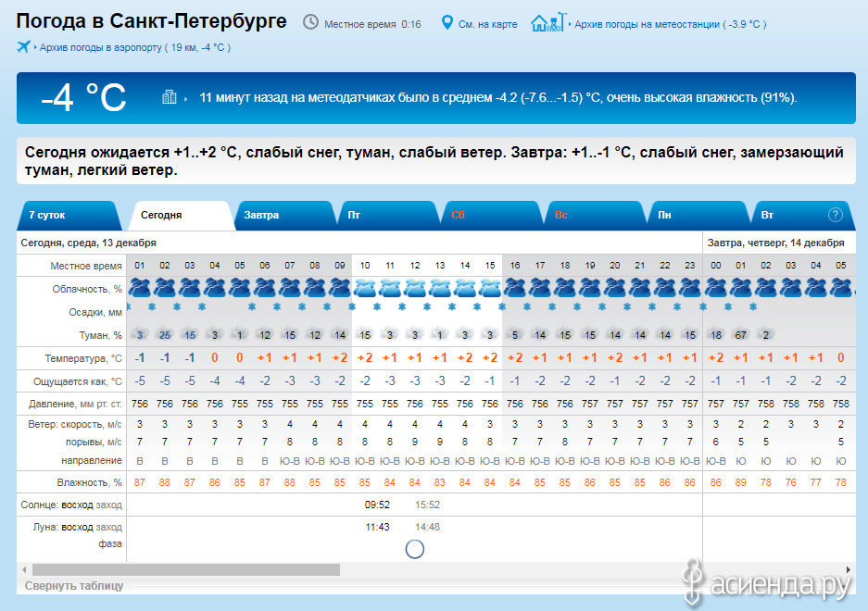This screenshot has height=611, width=868.
Task: Click the Осадки, мм row label
Action: [x=95, y=313]
